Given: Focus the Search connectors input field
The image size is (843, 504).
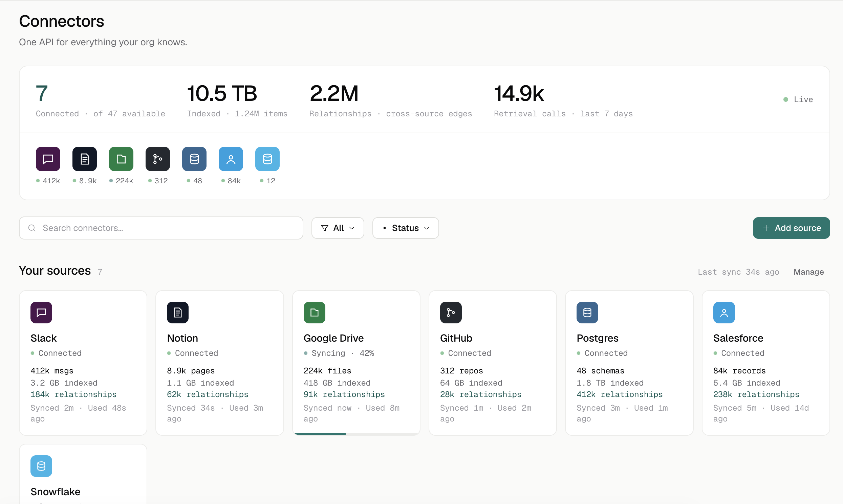Looking at the screenshot, I should (161, 228).
